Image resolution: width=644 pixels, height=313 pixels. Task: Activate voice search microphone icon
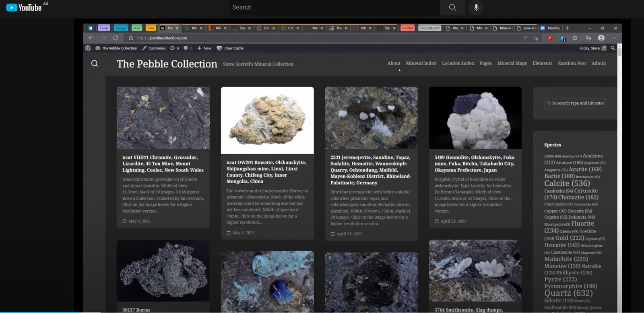(x=476, y=7)
